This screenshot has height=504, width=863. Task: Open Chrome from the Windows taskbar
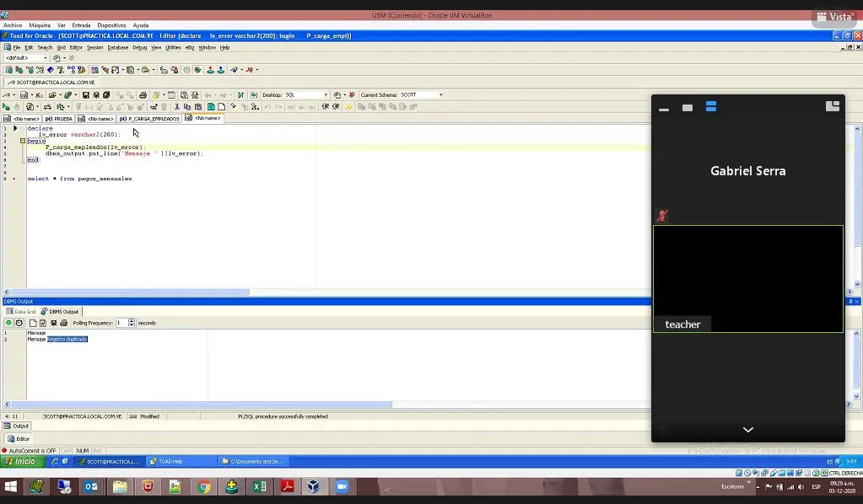click(203, 486)
